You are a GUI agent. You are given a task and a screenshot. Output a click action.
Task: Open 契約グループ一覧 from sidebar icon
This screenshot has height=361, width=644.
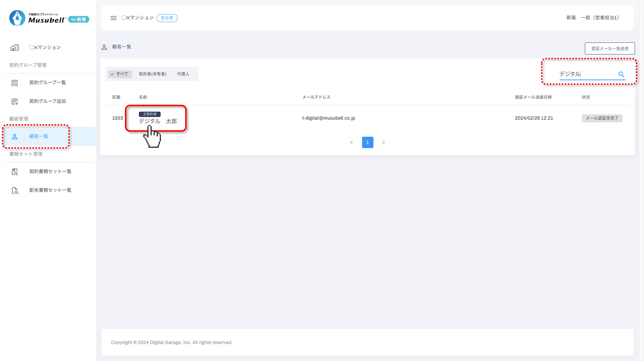pos(15,83)
